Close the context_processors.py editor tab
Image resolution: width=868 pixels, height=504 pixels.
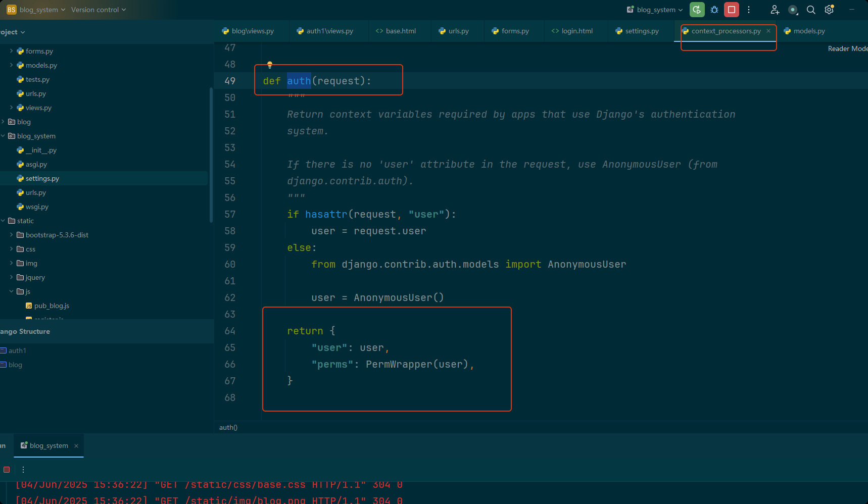(x=768, y=31)
